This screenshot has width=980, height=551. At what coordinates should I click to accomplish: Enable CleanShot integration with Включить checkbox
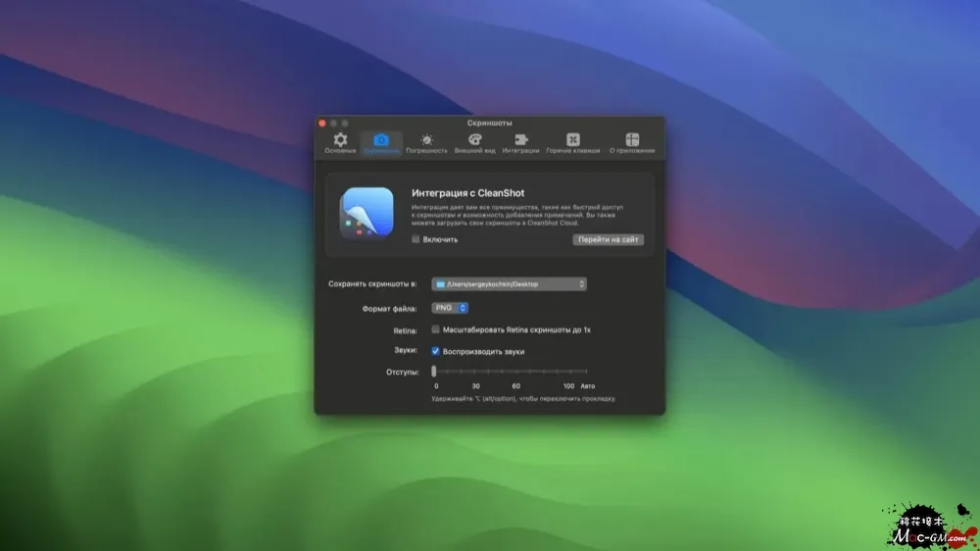pos(416,239)
